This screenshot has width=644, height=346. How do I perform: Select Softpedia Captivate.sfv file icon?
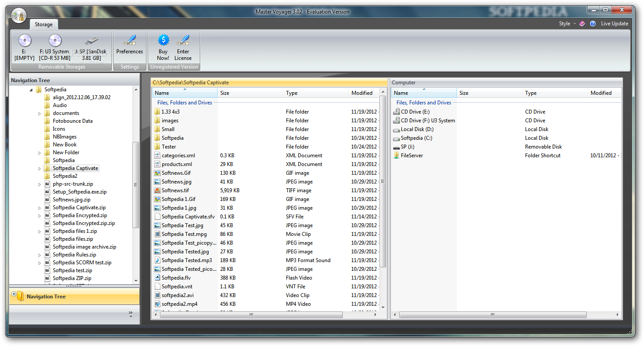tap(157, 217)
